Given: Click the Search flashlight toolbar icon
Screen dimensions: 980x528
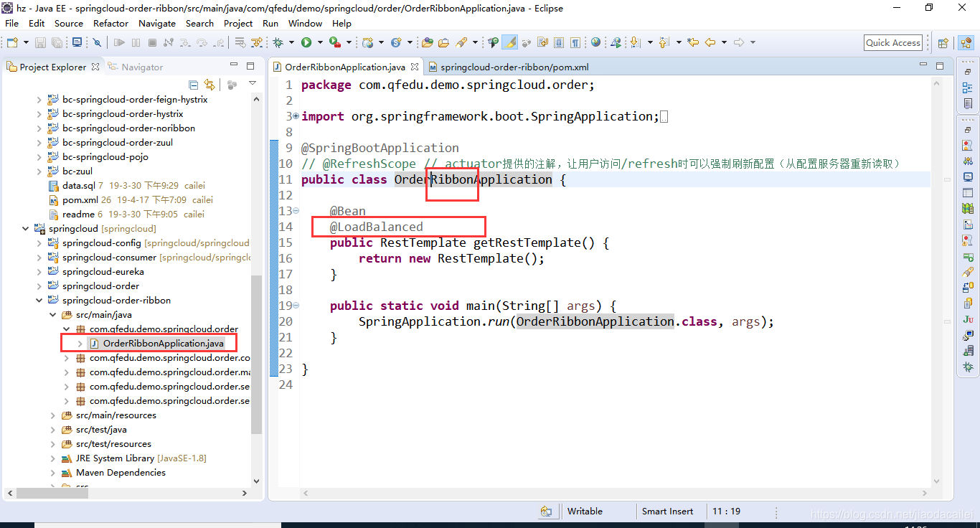Looking at the screenshot, I should click(461, 42).
